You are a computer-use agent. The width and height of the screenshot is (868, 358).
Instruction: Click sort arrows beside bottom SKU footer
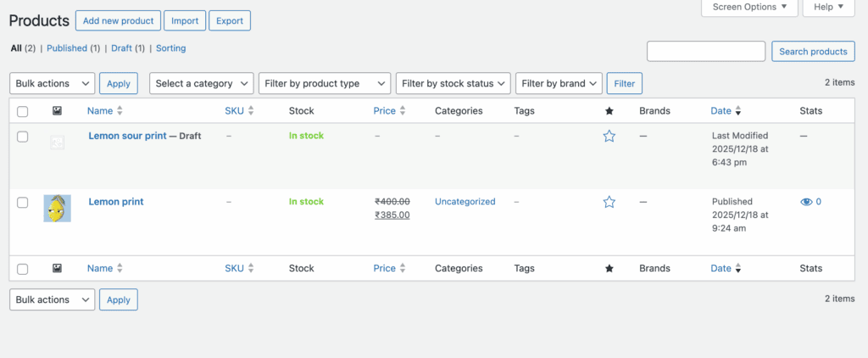pyautogui.click(x=251, y=268)
